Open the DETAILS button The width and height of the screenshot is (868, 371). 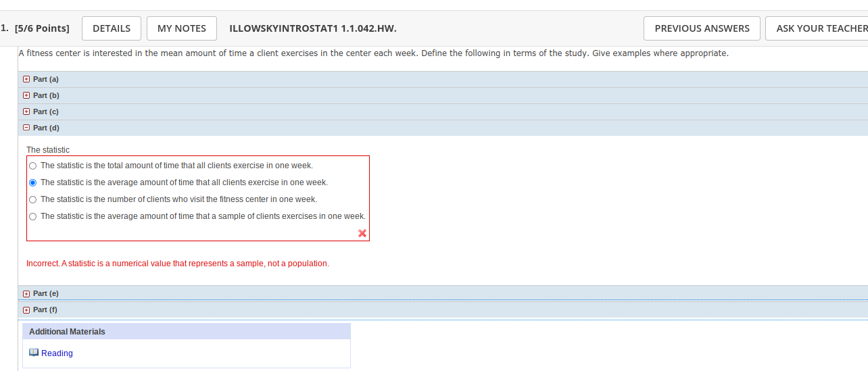point(112,28)
